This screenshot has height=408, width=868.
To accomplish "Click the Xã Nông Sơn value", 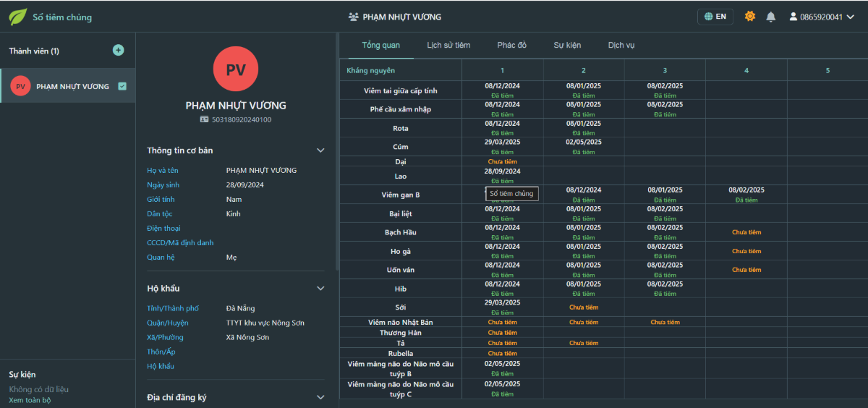I will pyautogui.click(x=247, y=337).
